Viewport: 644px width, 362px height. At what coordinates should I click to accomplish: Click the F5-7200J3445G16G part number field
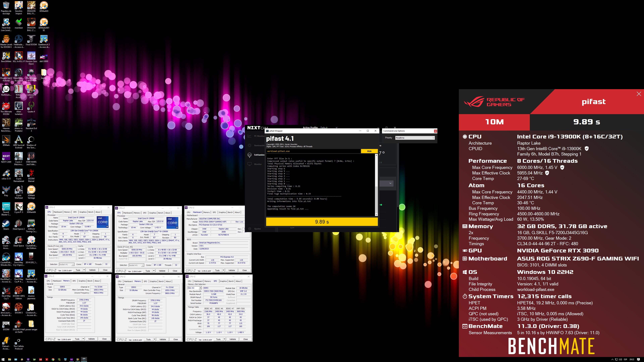213,300
